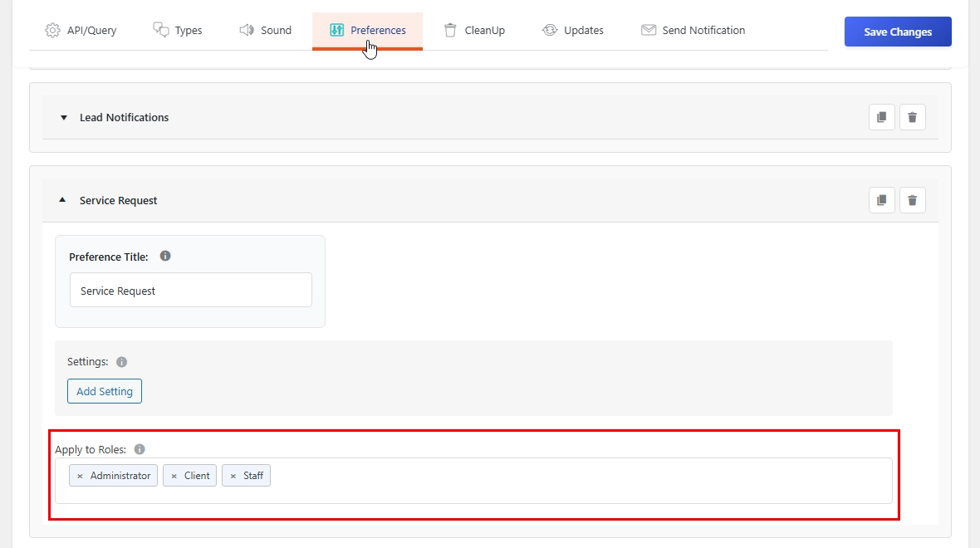
Task: Expand the Lead Notifications section arrow
Action: [x=64, y=117]
